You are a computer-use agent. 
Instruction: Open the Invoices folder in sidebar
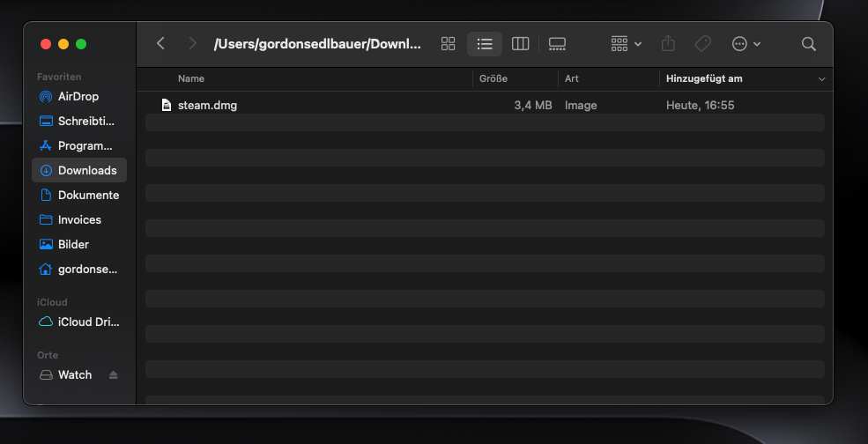[79, 219]
